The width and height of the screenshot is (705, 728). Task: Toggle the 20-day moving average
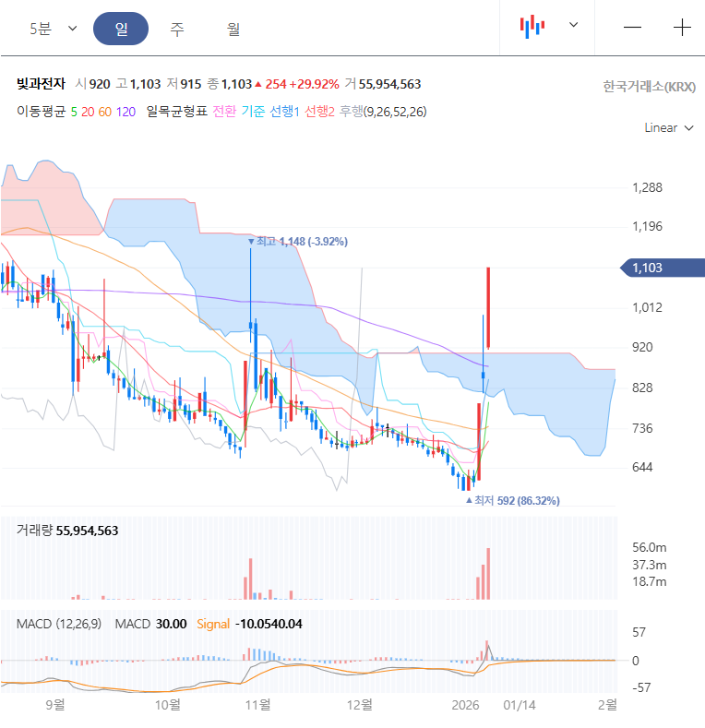click(x=88, y=112)
